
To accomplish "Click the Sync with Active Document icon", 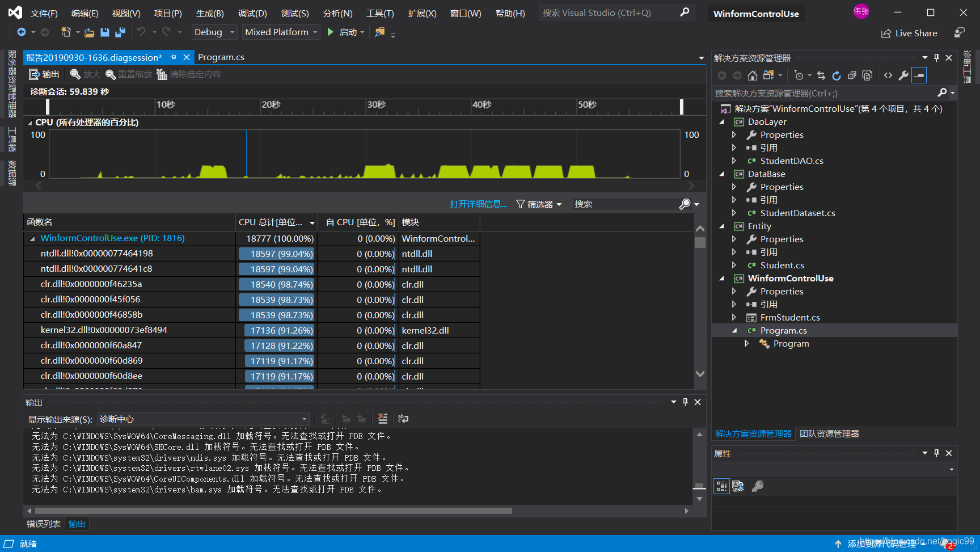I will tap(821, 75).
